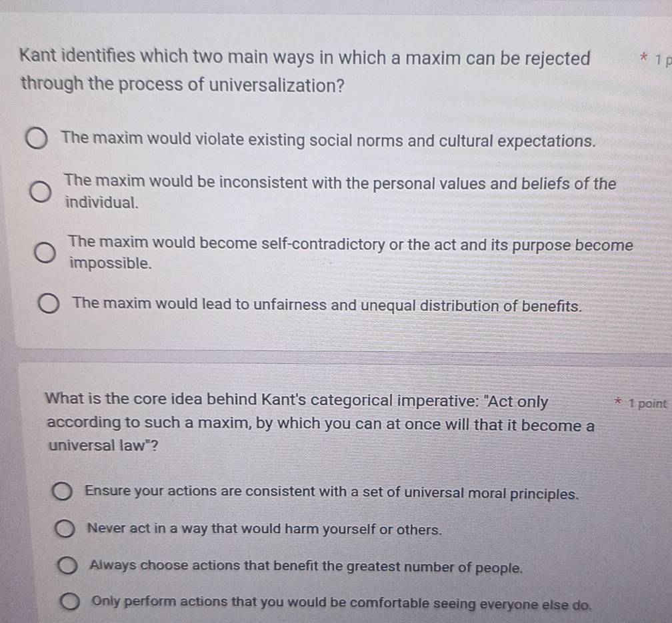
Task: Click the question 'Kant identifies which two main ways'
Action: coord(305,71)
